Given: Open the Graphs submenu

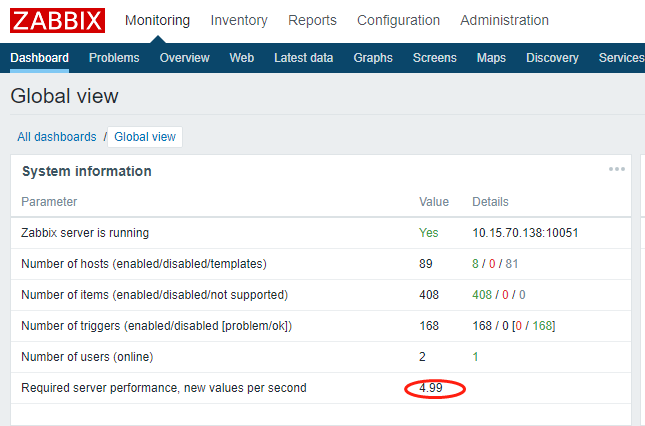Looking at the screenshot, I should click(373, 58).
